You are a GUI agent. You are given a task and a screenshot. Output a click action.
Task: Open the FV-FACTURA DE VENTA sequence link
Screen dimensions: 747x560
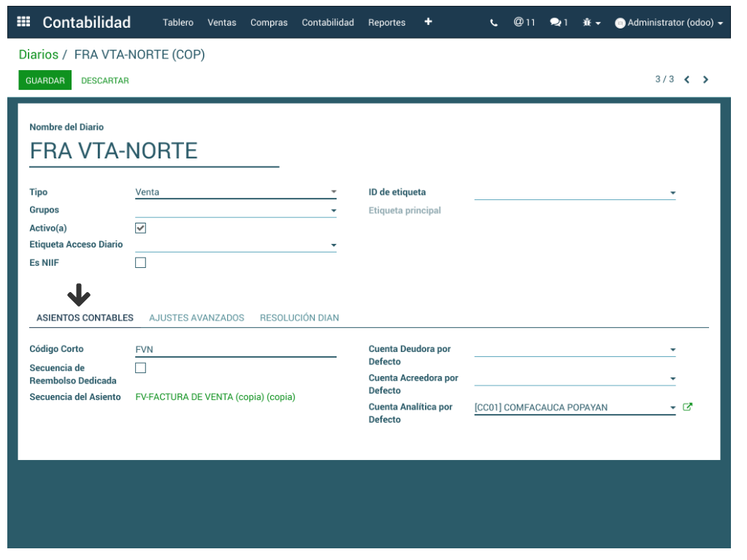pos(215,397)
